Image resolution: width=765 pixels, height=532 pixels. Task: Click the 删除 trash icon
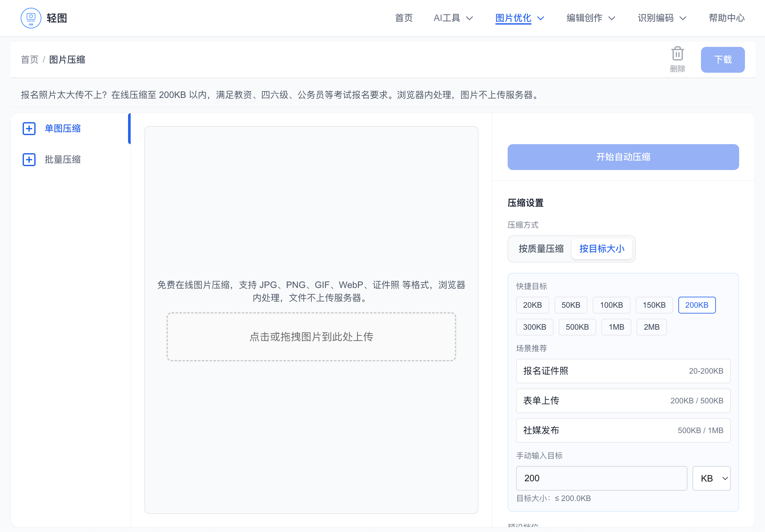677,53
